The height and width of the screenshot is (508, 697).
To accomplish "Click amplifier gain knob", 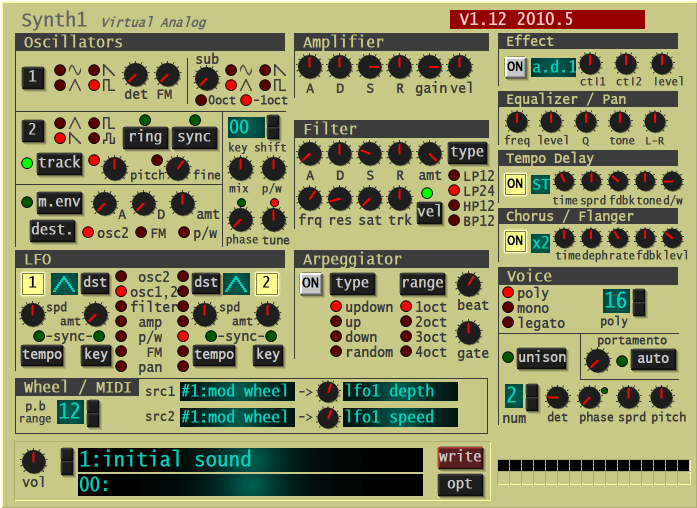I will click(429, 67).
